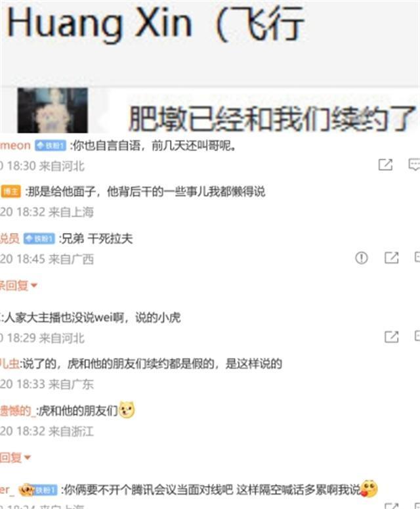Expand replies under the 广西 comment
This screenshot has width=420, height=509.
[18, 286]
